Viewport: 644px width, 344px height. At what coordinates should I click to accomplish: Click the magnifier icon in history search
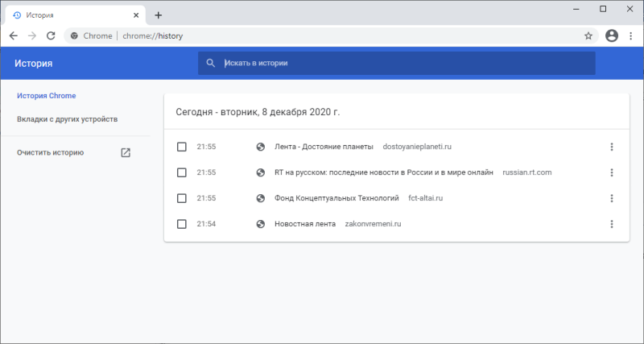click(211, 64)
